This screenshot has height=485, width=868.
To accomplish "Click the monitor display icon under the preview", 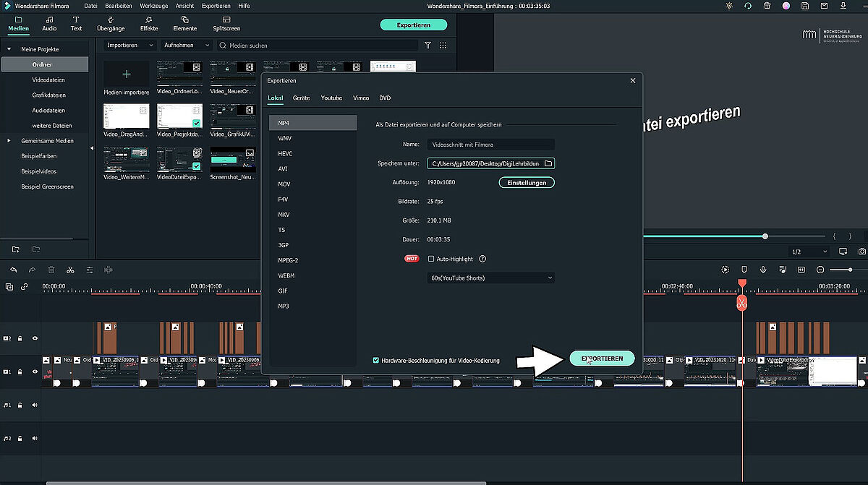I will click(843, 252).
